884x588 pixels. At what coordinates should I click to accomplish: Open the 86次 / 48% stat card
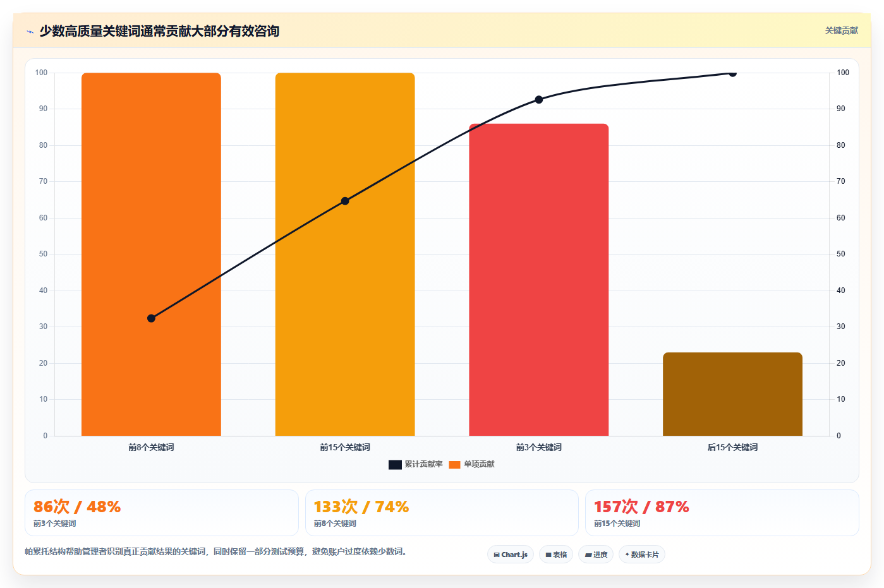(x=162, y=513)
